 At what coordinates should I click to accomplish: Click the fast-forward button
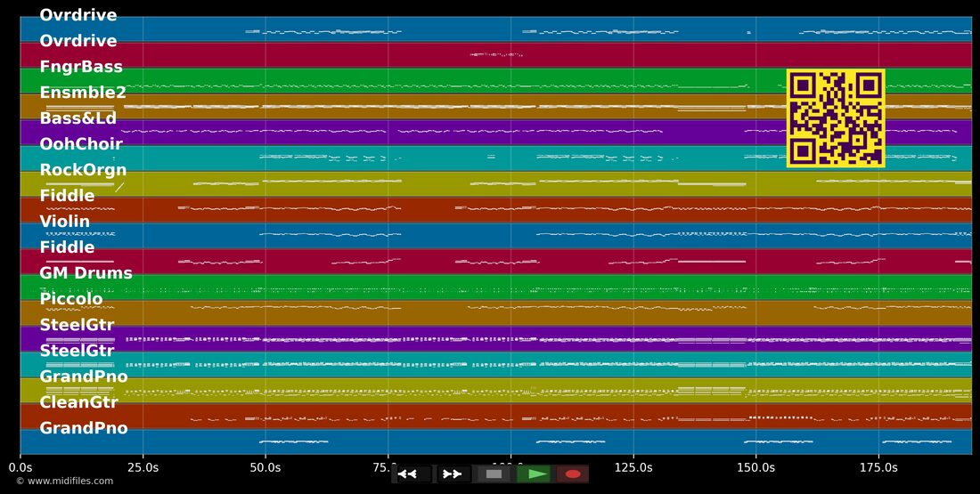pos(453,474)
